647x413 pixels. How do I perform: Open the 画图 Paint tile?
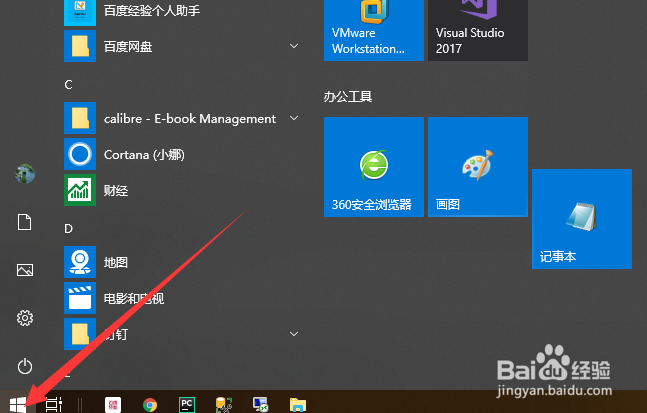(x=478, y=167)
